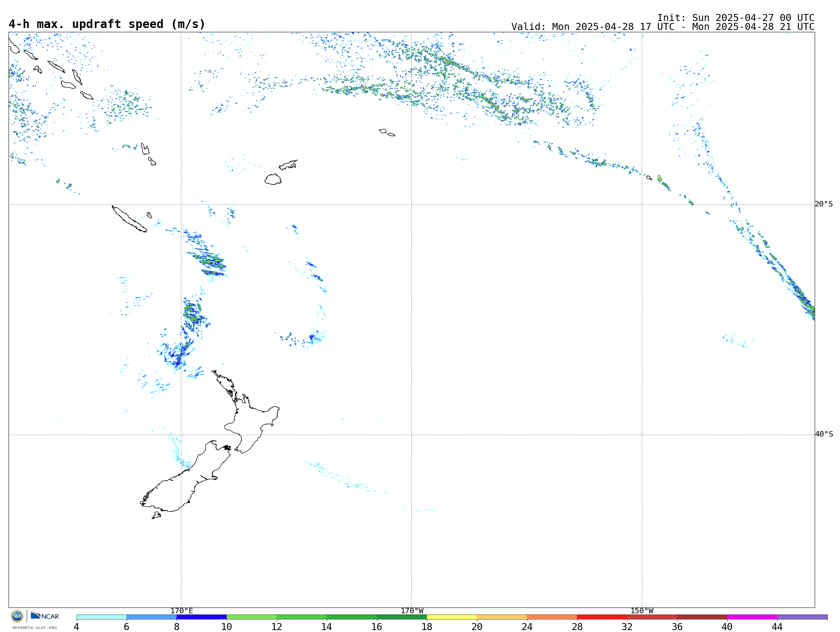
Task: Click the 'Init: Sun 2025-04-27 00 UTC' text
Action: tap(736, 18)
